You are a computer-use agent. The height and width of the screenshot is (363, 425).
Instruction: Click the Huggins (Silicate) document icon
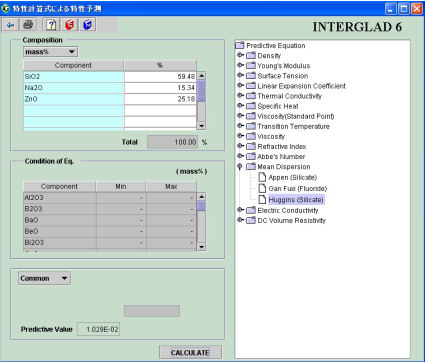click(x=263, y=199)
